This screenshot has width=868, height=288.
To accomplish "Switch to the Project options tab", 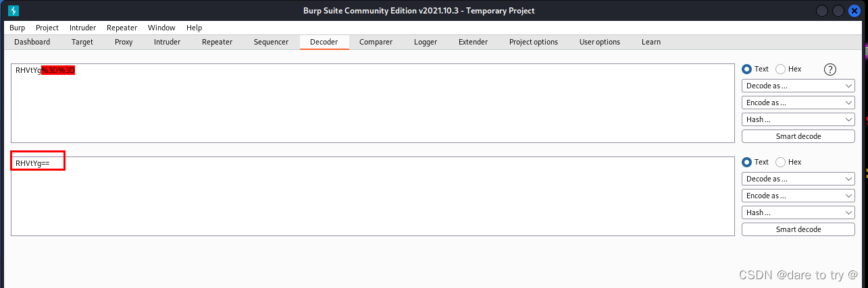I will click(534, 42).
